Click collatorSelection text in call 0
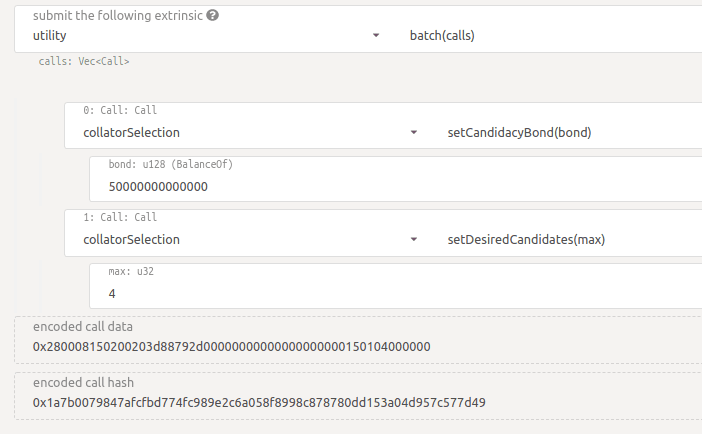Image resolution: width=702 pixels, height=434 pixels. [x=131, y=133]
